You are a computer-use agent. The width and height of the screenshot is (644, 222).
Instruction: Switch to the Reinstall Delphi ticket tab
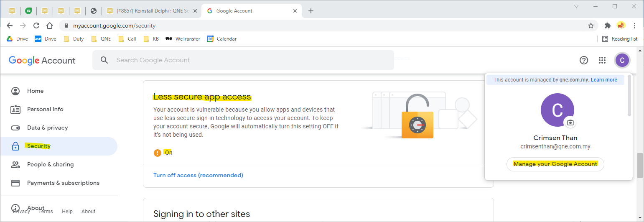point(151,11)
